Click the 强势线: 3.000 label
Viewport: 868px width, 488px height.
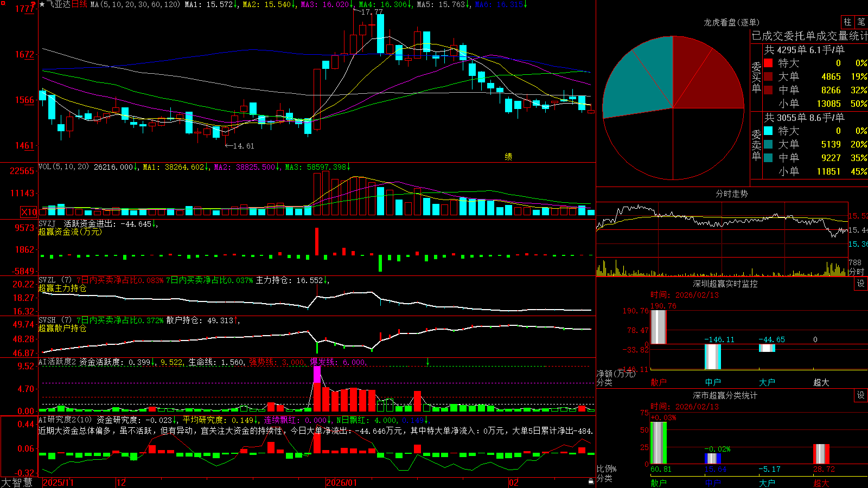click(277, 362)
